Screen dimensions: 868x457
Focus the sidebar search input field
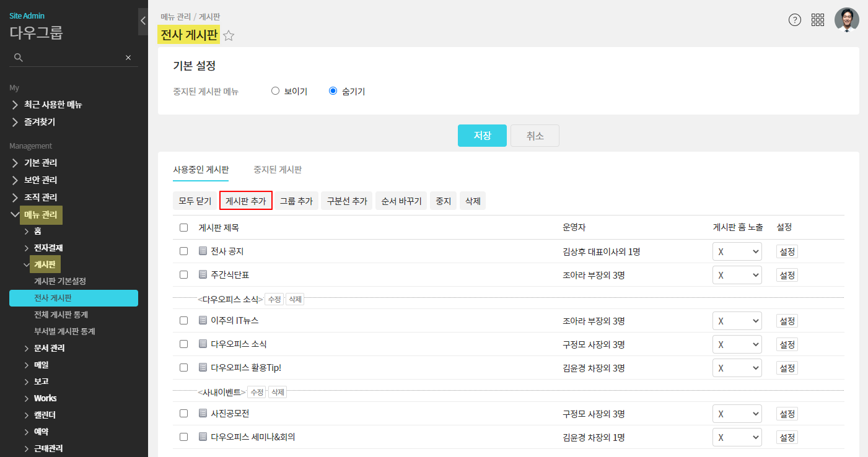pyautogui.click(x=73, y=58)
